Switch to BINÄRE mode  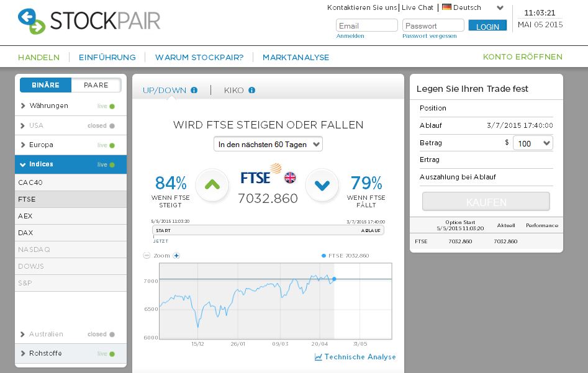point(45,85)
